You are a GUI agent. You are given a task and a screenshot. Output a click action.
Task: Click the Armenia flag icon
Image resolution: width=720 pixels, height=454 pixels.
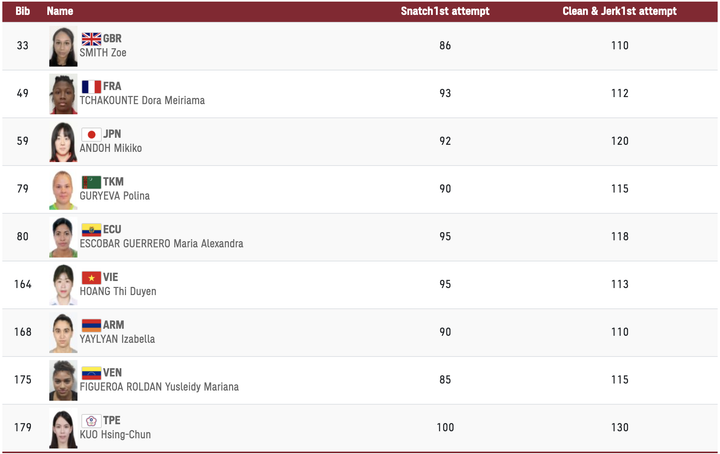coord(91,325)
